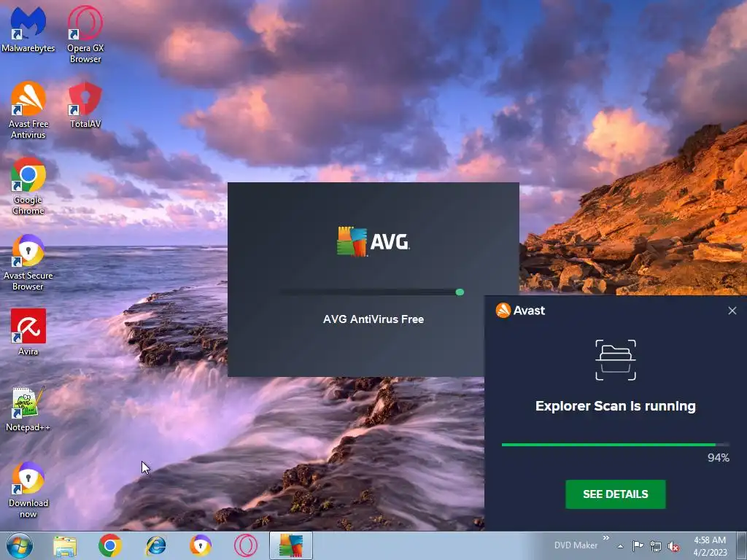Open the Avast Free Antivirus desktop icon

coord(28,109)
